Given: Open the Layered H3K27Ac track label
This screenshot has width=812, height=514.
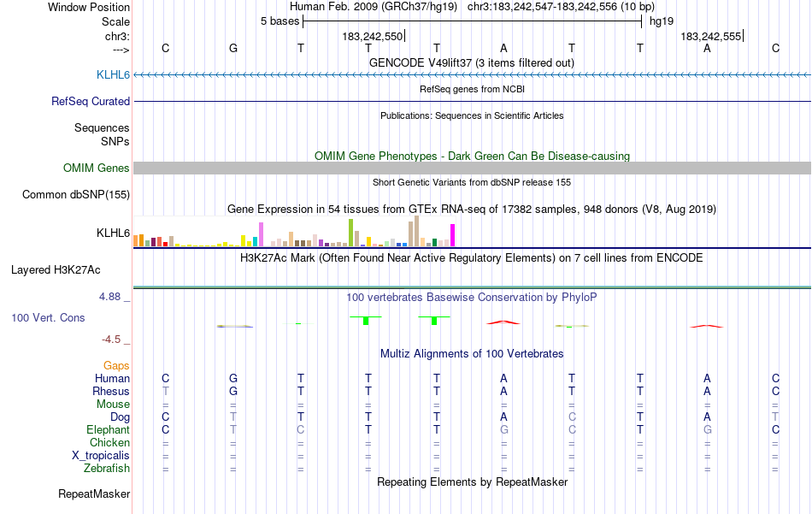Looking at the screenshot, I should tap(56, 269).
